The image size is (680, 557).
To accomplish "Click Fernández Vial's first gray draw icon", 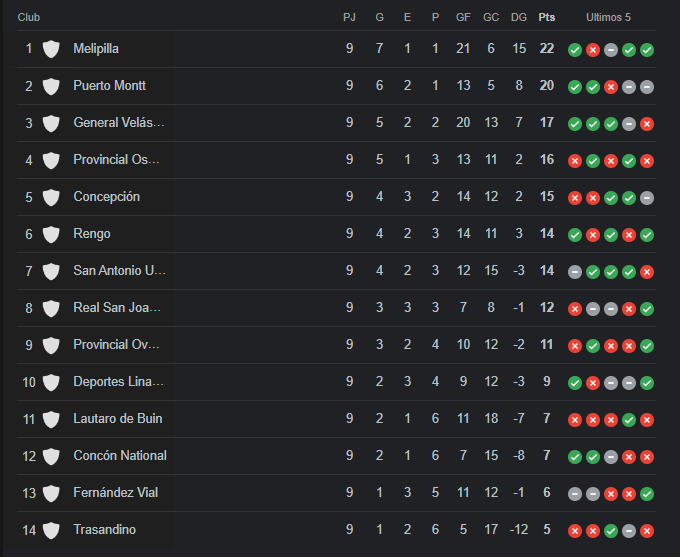I will pos(575,494).
